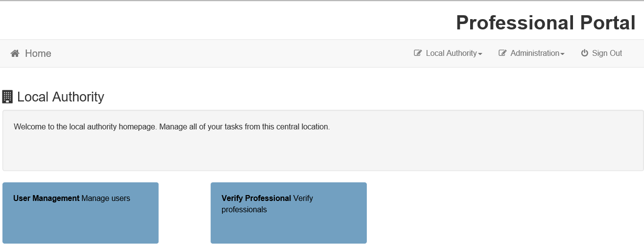Screen dimensions: 644x249
Task: Click the building icon beside Local Authority heading
Action: 7,97
